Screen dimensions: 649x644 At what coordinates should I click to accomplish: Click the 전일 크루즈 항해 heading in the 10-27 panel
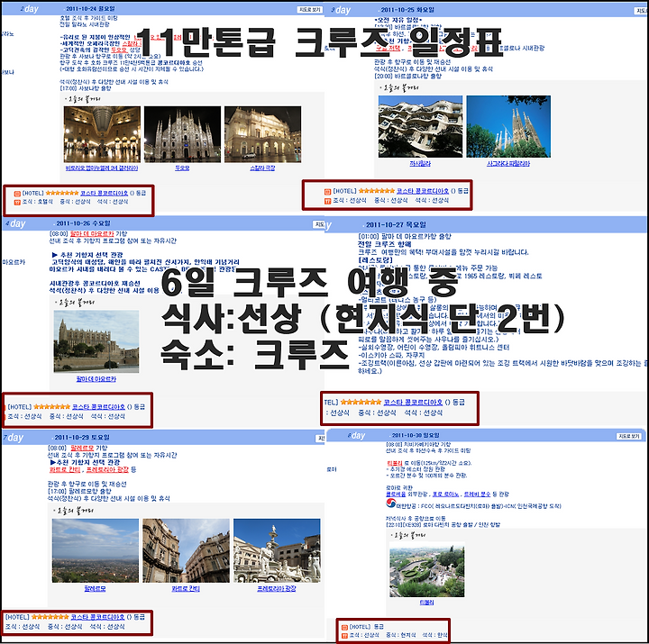click(384, 244)
